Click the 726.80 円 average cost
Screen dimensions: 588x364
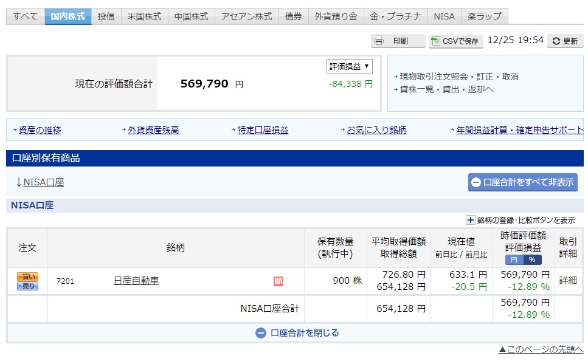[x=404, y=275]
